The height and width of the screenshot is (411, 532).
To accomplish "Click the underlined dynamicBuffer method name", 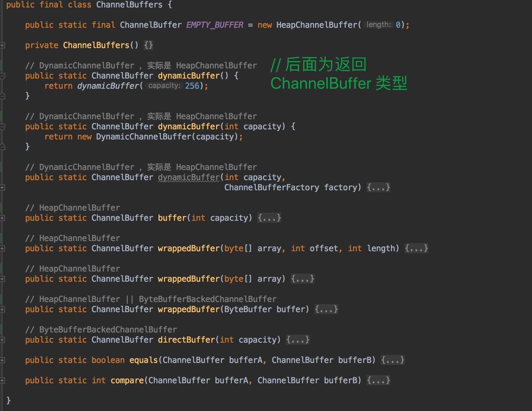I will 189,177.
